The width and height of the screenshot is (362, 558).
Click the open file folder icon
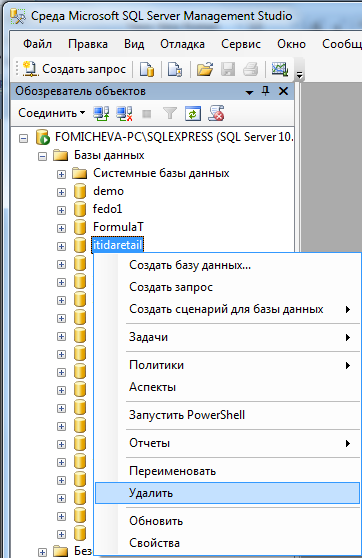pos(205,69)
